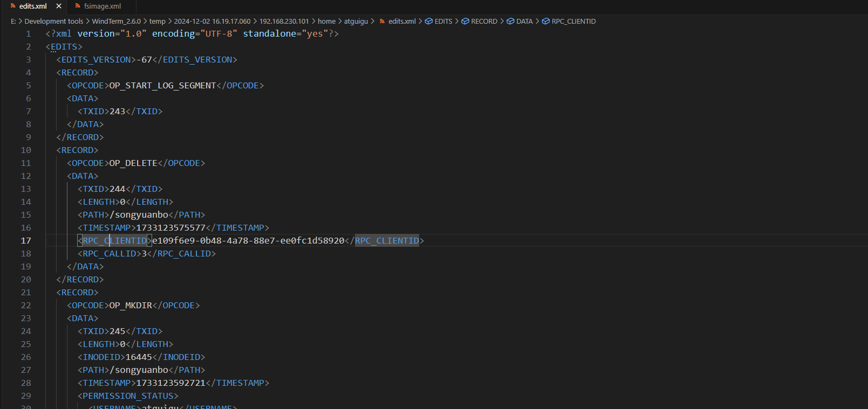Click the DATA symbol icon in breadcrumbs
The image size is (868, 409).
point(510,22)
